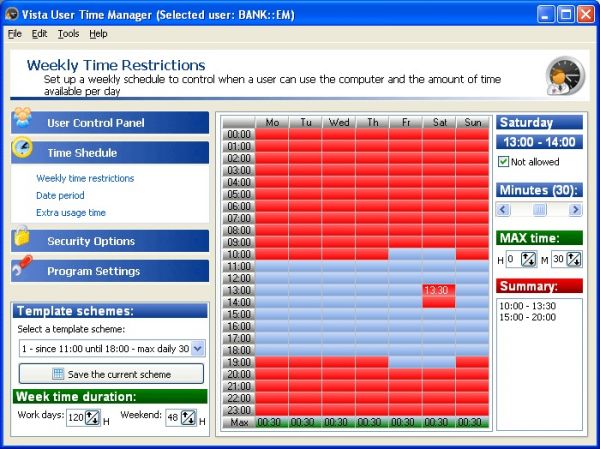
Task: Click the clock icon beside Time Shedule
Action: [x=22, y=147]
